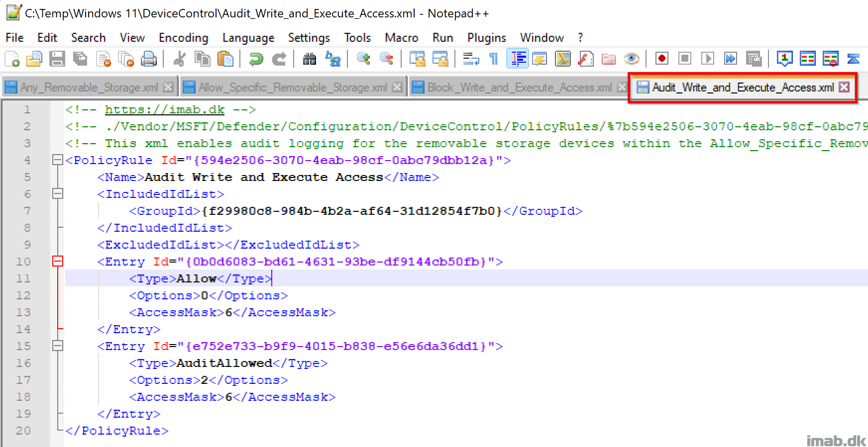
Task: Open the Language menu
Action: point(248,38)
